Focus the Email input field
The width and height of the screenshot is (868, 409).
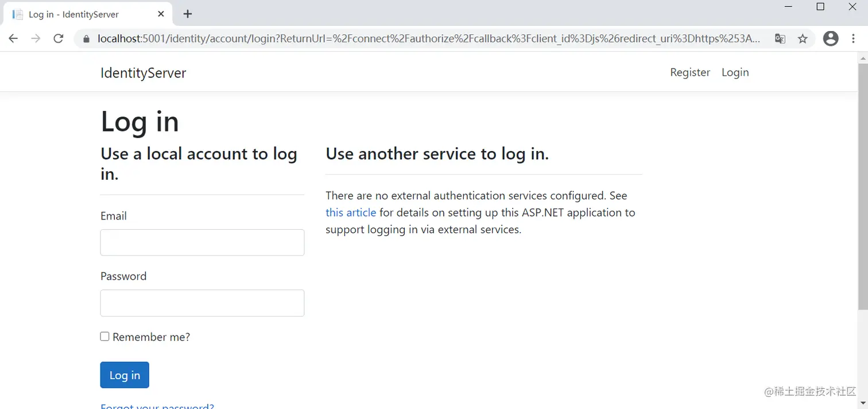(202, 242)
